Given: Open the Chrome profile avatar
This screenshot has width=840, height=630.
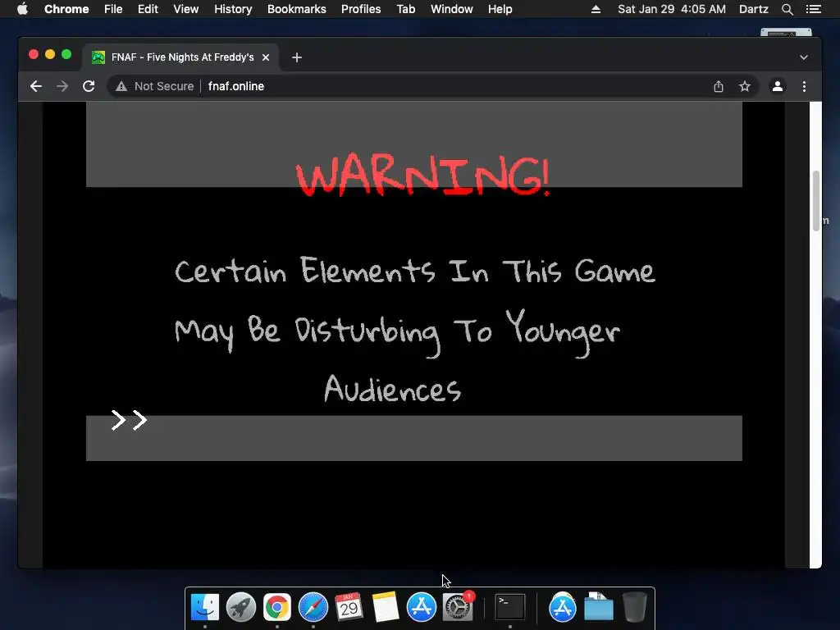Looking at the screenshot, I should (778, 86).
